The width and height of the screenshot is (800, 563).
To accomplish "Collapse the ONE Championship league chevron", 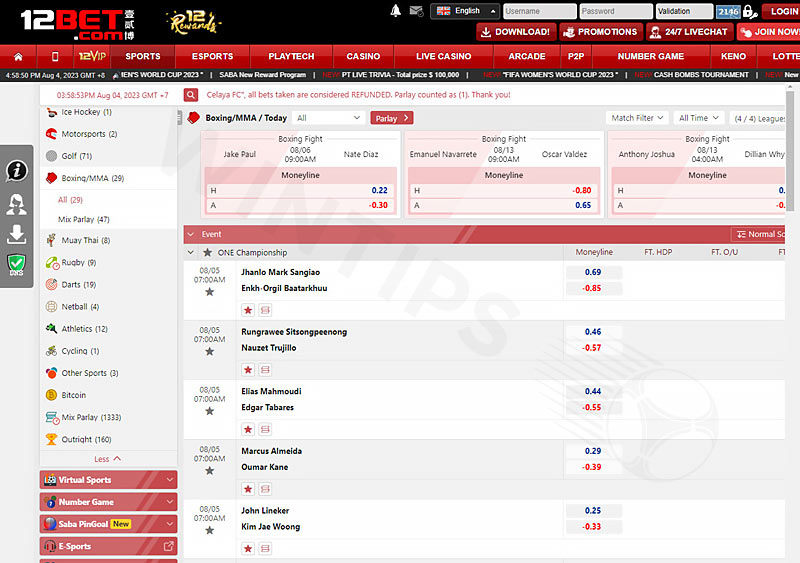I will 191,252.
